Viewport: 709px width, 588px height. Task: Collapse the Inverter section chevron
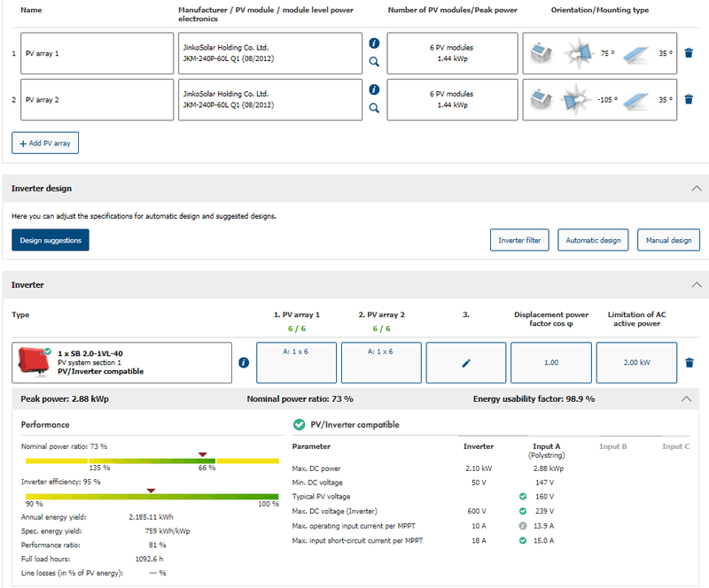(x=696, y=285)
